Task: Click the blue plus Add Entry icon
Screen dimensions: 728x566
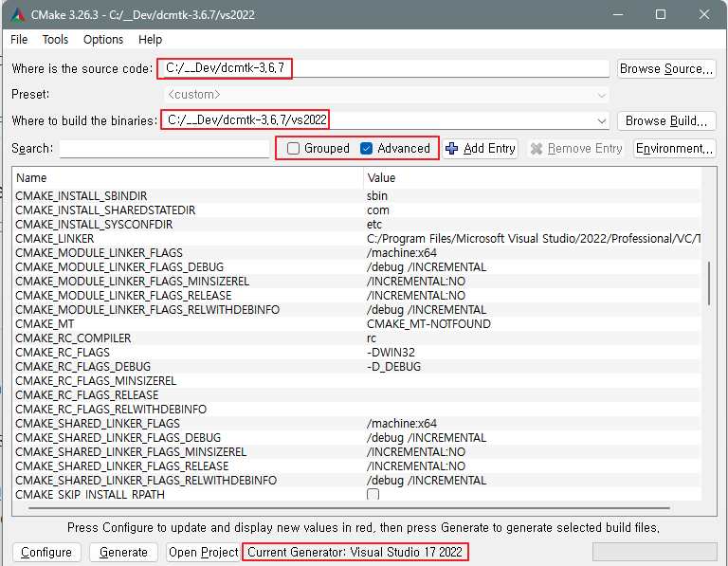Action: point(451,149)
